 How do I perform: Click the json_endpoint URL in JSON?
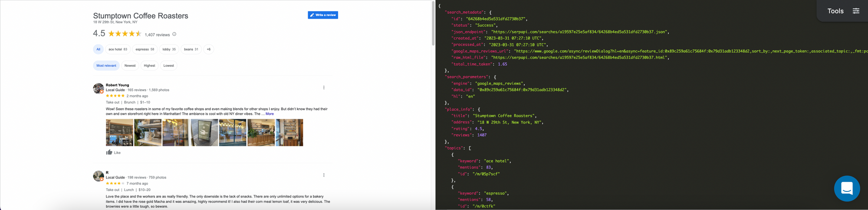point(580,32)
